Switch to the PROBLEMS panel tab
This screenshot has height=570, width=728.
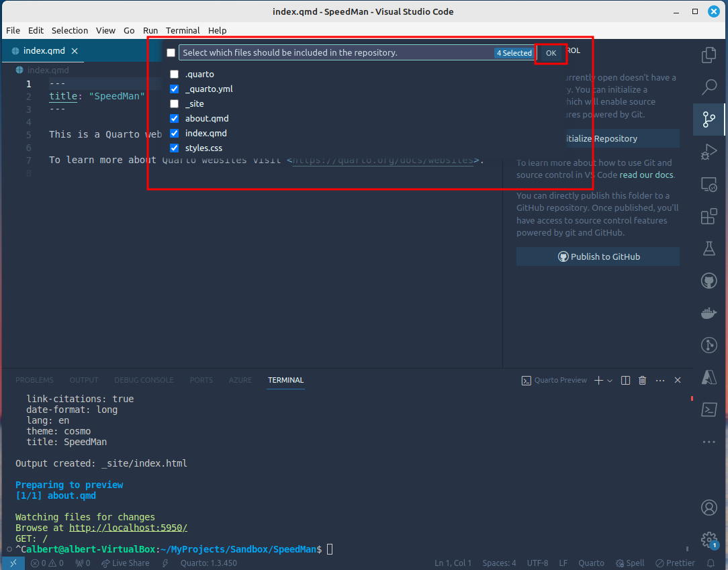click(34, 380)
